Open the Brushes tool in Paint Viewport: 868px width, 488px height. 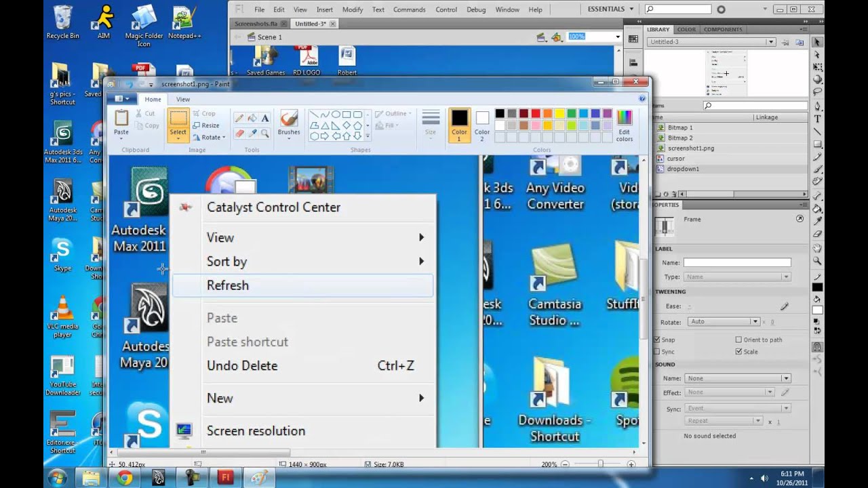click(289, 123)
